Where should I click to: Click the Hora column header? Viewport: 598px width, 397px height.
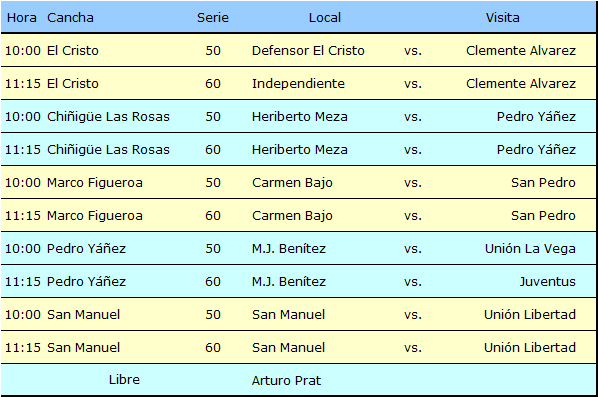coord(22,18)
